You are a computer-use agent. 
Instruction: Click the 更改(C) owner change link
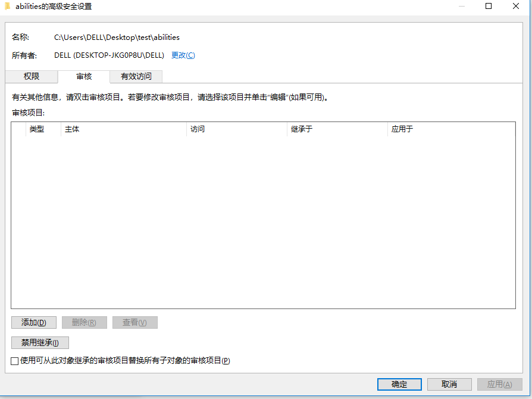pyautogui.click(x=183, y=55)
